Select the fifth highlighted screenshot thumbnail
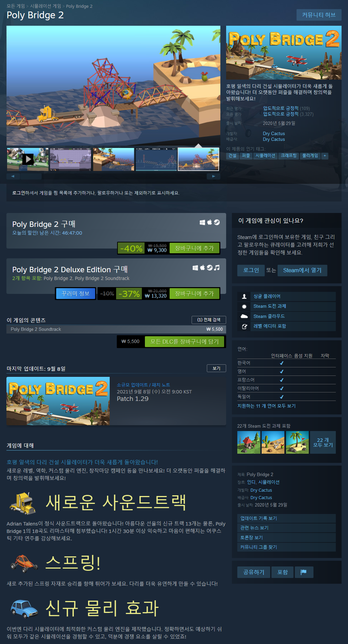The image size is (348, 644). pos(199,159)
